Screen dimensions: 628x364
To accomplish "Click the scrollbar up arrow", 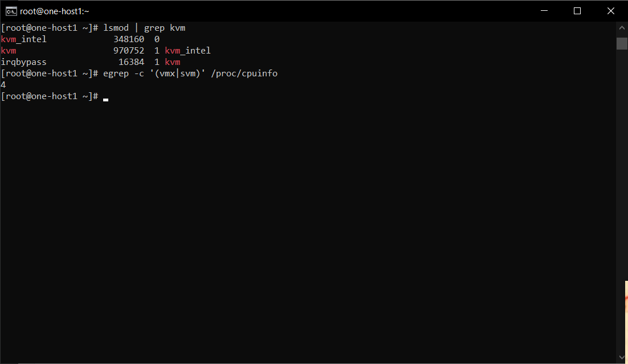I will [x=622, y=28].
